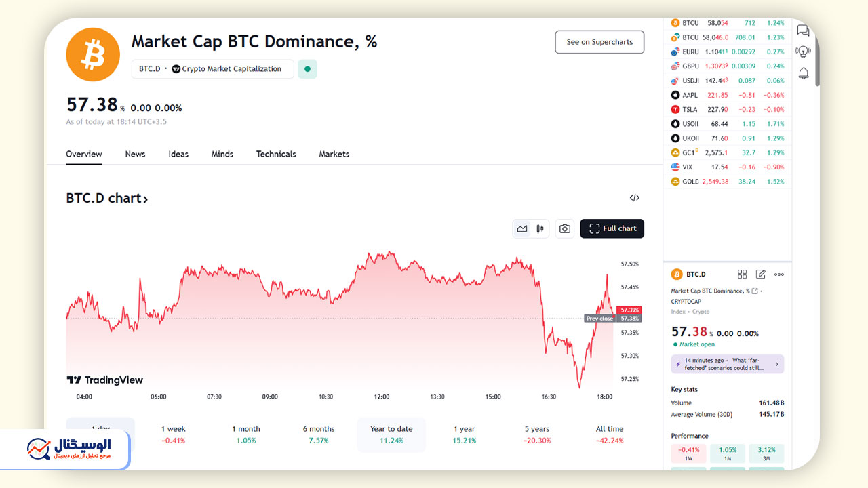Open the Markets tab

point(334,154)
